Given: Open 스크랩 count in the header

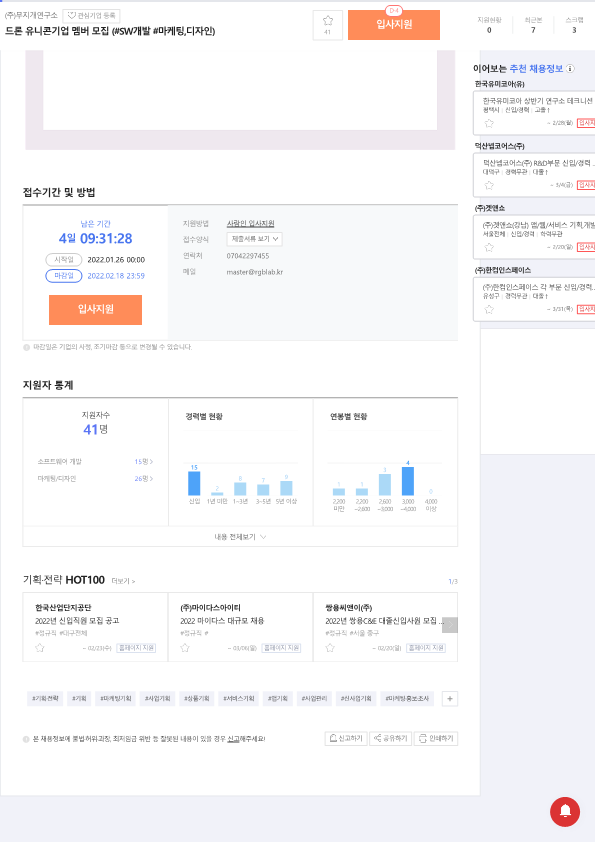Looking at the screenshot, I should (574, 25).
